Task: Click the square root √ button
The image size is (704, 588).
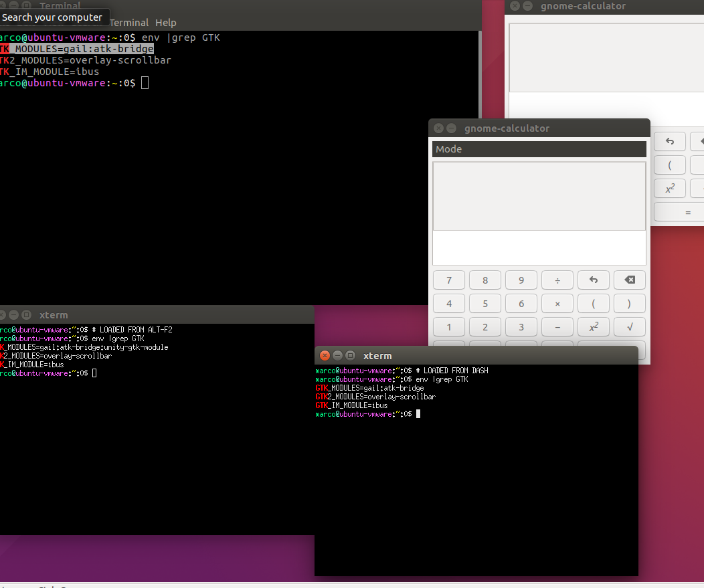Action: [629, 326]
